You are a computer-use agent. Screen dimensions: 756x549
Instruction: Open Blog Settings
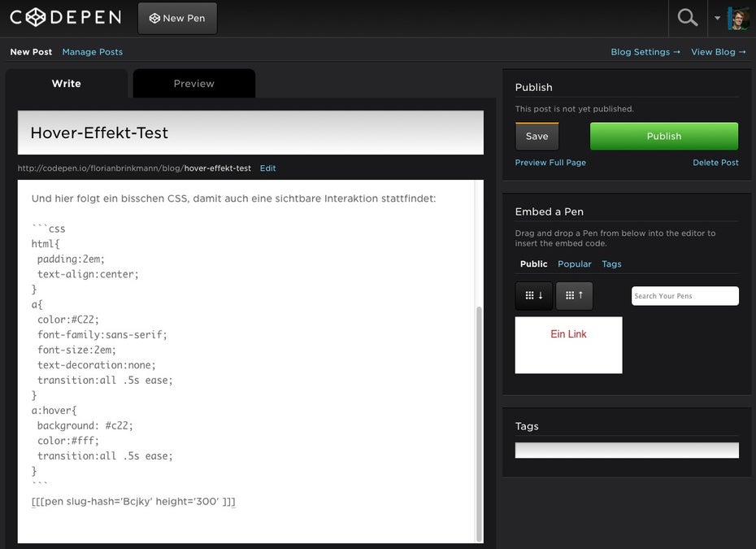tap(645, 51)
